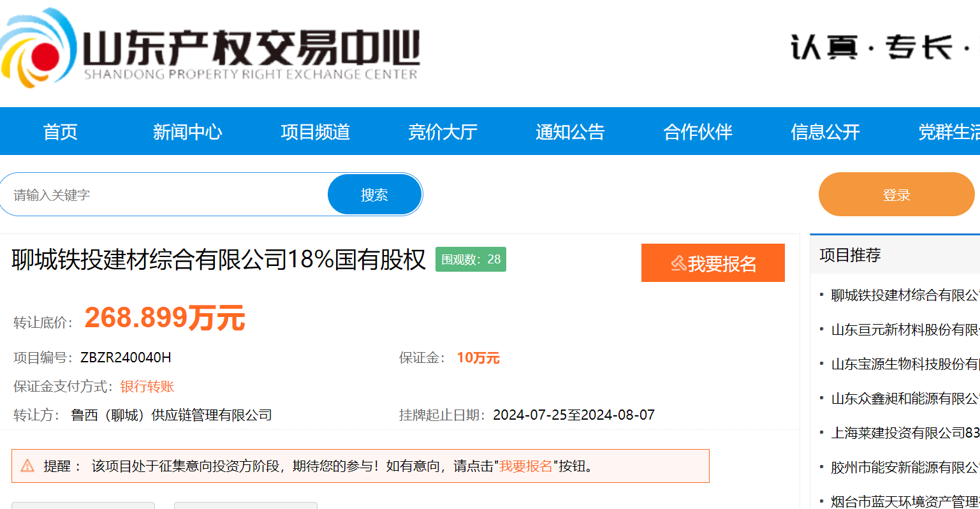Click the listing dates 2024-07-25至2024-08-07
The height and width of the screenshot is (509, 980).
(x=574, y=415)
